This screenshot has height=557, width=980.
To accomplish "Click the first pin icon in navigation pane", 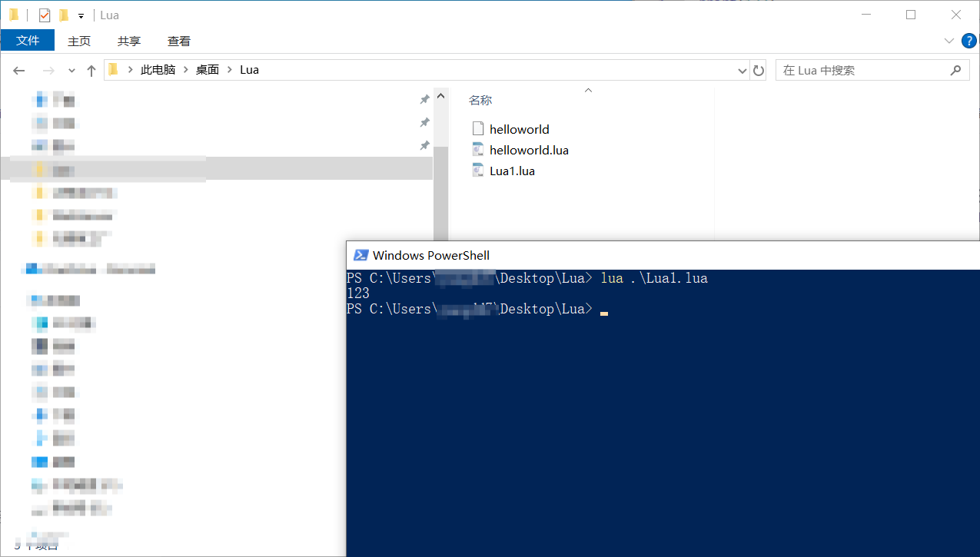I will [x=424, y=99].
